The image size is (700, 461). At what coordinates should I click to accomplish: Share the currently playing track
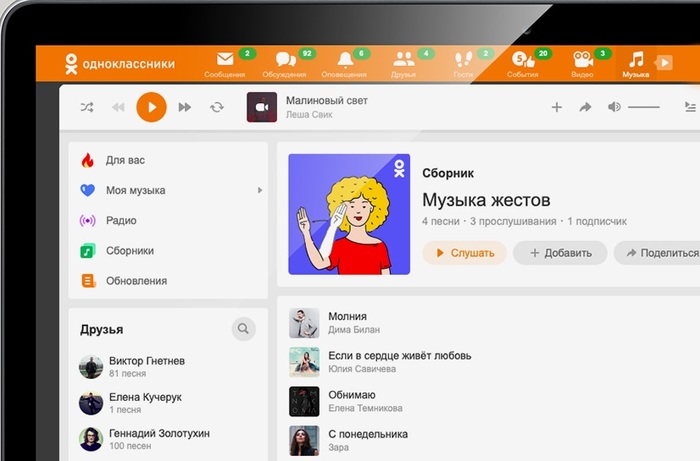[585, 107]
